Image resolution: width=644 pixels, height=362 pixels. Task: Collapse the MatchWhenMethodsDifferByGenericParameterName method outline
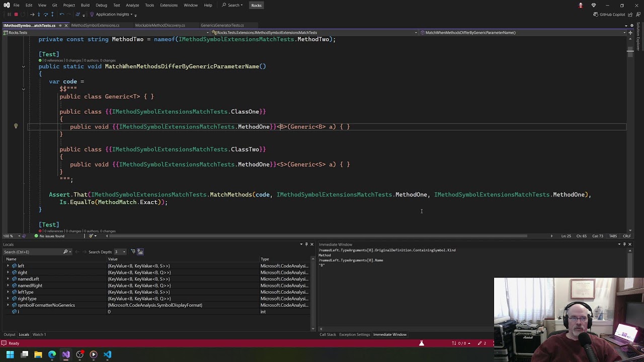pos(23,66)
